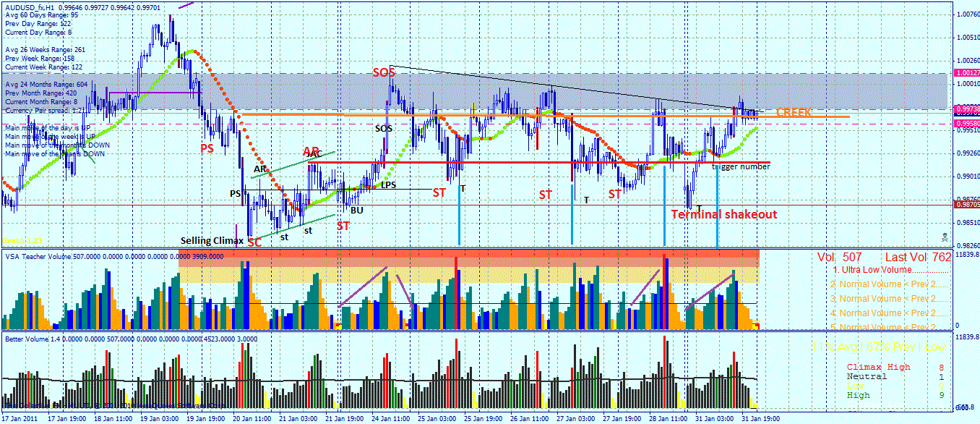
Task: Click 'Prev Month Range: 420' text
Action: [x=41, y=93]
